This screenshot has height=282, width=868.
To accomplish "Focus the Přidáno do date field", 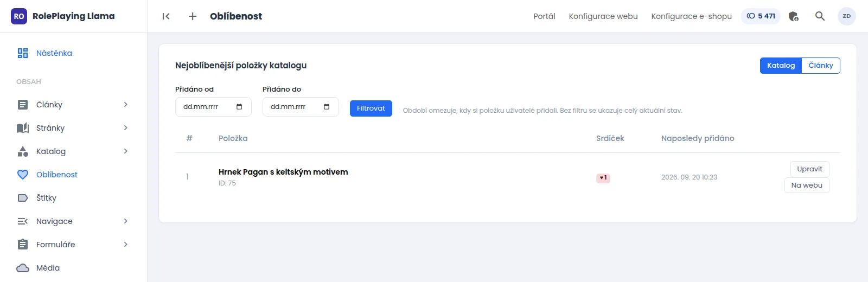I will pos(301,107).
